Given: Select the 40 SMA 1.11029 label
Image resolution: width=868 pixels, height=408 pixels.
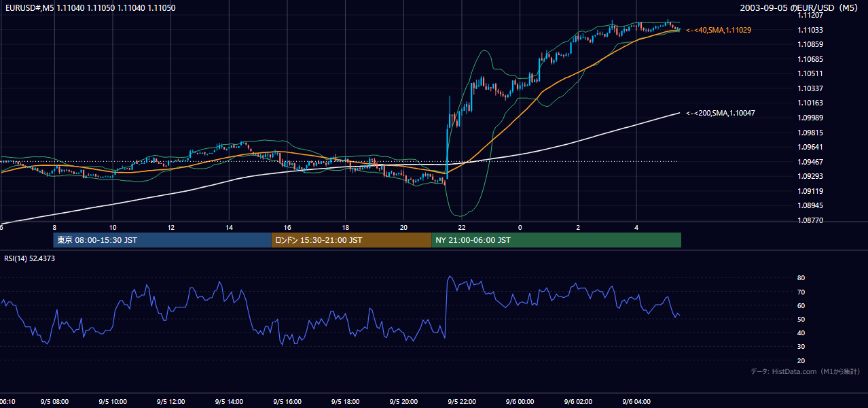Looking at the screenshot, I should tap(718, 30).
